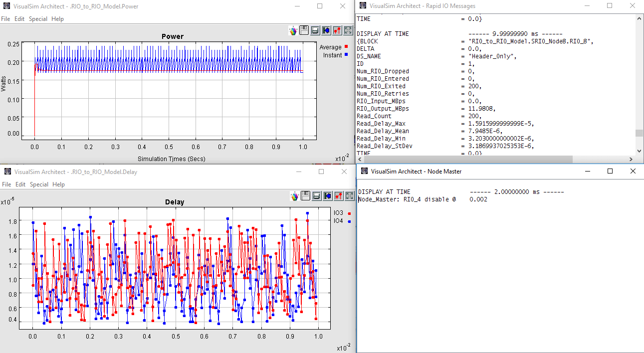
Task: Print the Delay plot
Action: click(x=317, y=196)
